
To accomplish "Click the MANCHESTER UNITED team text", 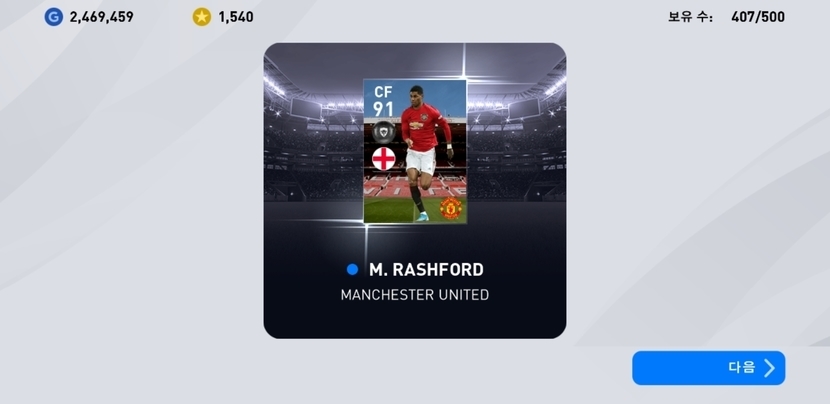I will click(x=414, y=295).
